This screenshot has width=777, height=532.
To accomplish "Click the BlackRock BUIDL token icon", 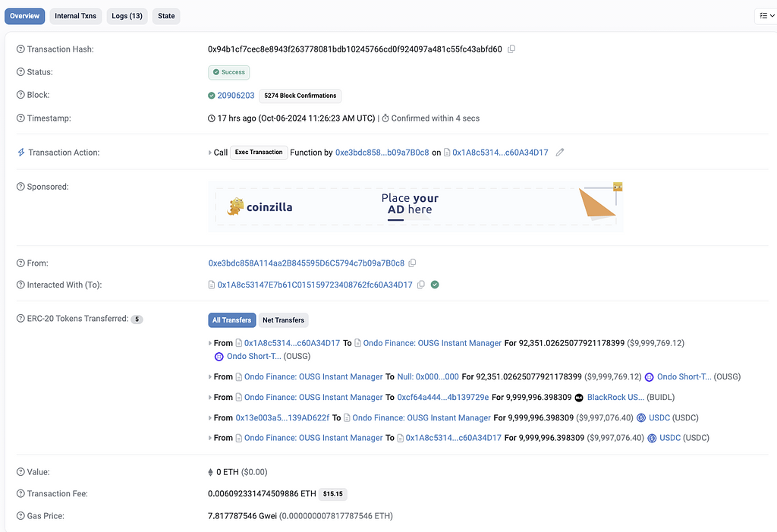I will (579, 398).
